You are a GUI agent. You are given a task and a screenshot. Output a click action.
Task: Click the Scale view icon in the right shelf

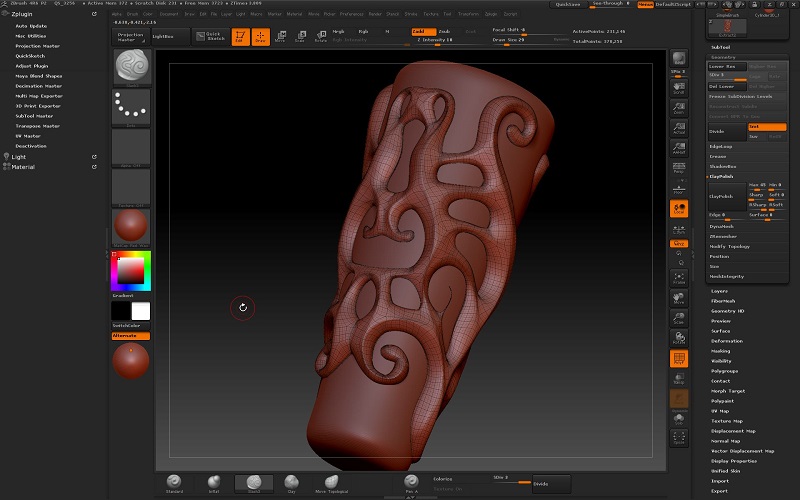679,318
